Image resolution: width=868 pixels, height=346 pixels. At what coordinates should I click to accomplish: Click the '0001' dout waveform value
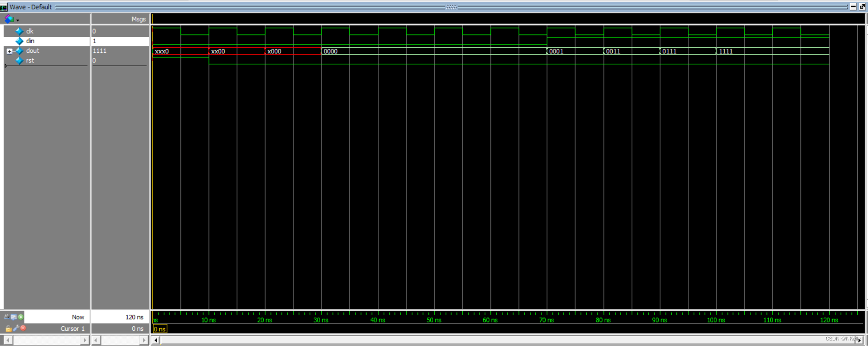(556, 51)
